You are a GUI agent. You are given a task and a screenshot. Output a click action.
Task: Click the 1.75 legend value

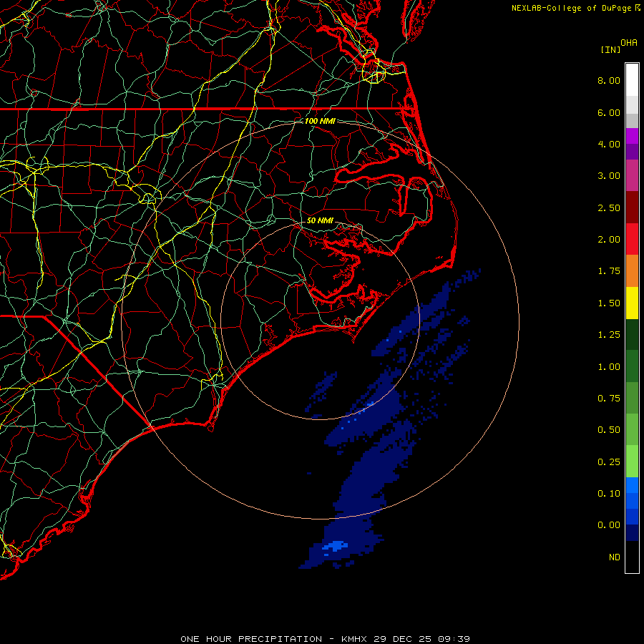pos(609,271)
